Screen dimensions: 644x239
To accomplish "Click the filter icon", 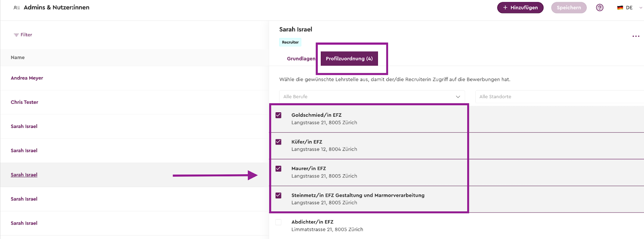I will point(17,35).
